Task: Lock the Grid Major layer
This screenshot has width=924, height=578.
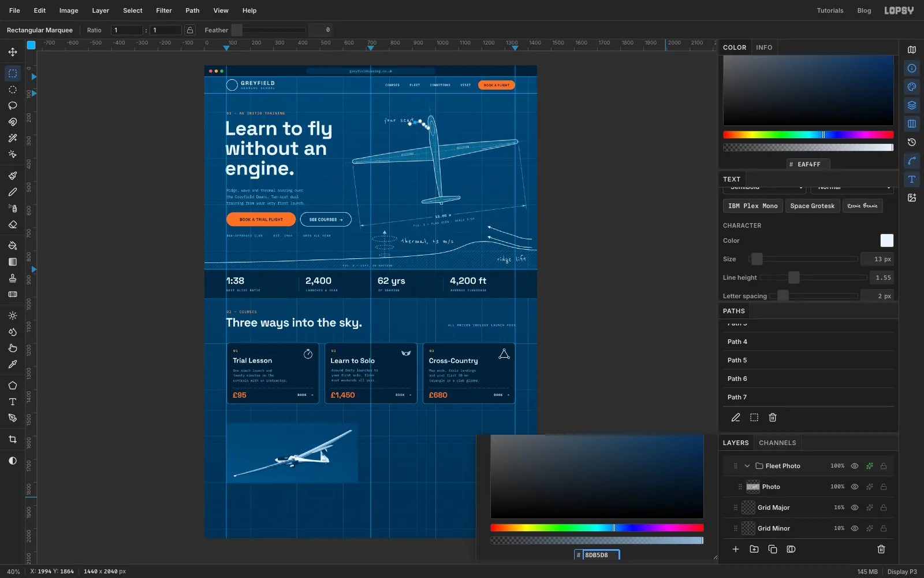Action: 884,507
